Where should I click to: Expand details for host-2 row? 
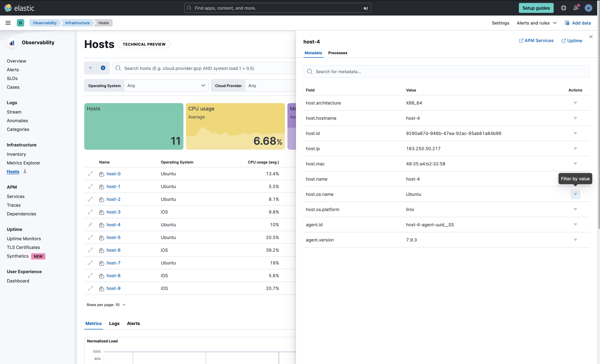point(90,199)
